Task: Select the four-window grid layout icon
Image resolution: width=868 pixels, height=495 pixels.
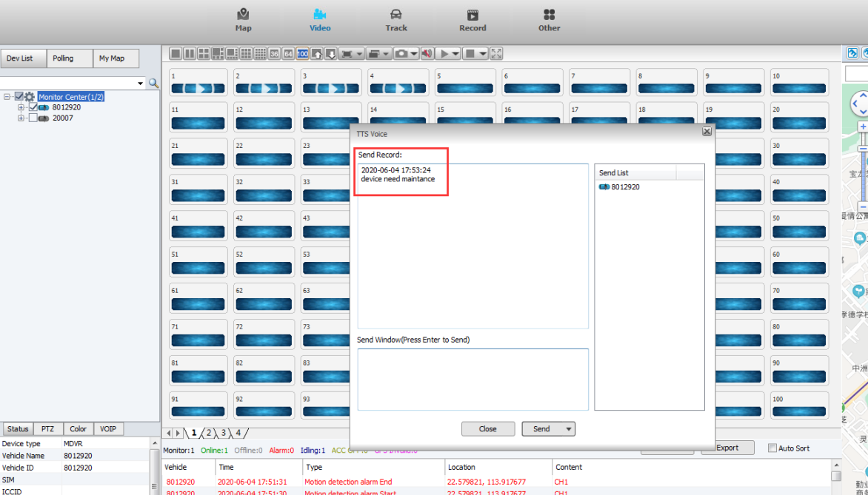Action: pos(204,54)
